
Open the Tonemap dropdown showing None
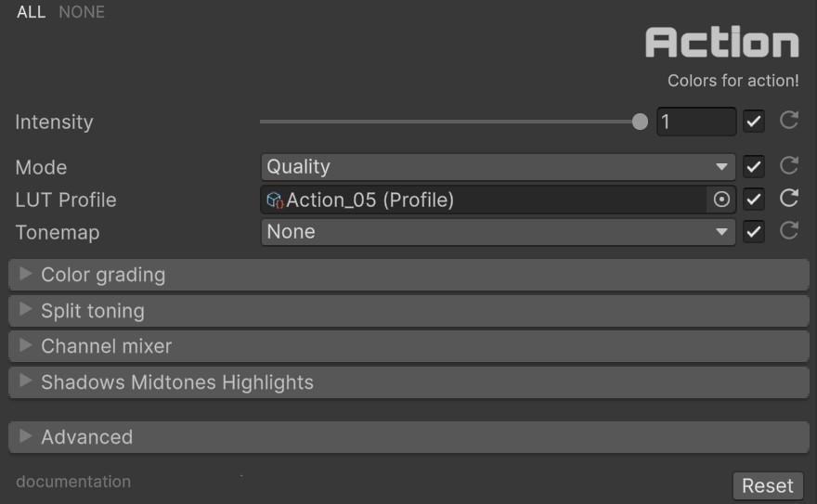pyautogui.click(x=498, y=232)
